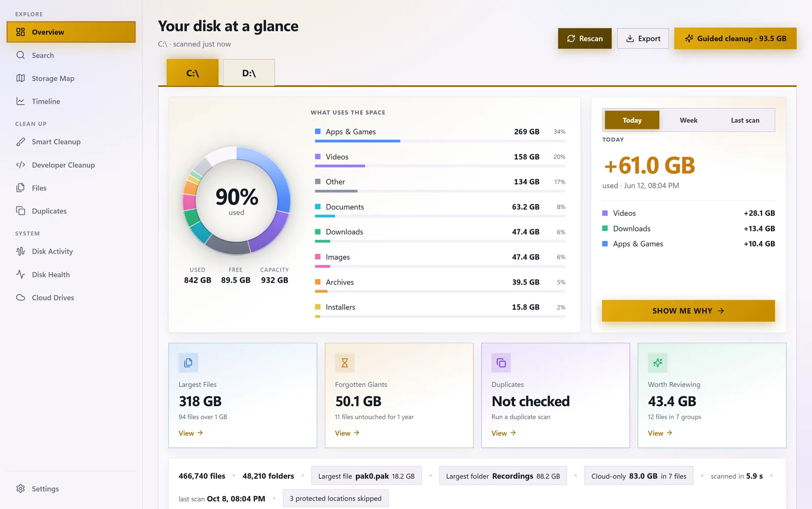This screenshot has width=812, height=509.
Task: Click the Apps & Games usage bar
Action: [440, 141]
